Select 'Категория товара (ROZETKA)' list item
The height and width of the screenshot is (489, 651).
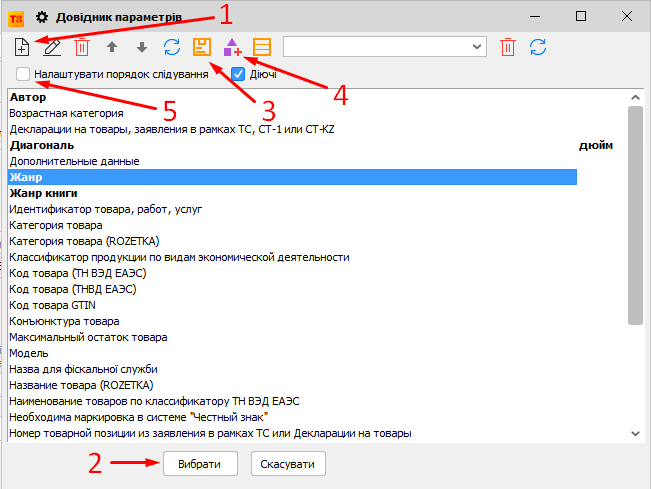coord(84,241)
